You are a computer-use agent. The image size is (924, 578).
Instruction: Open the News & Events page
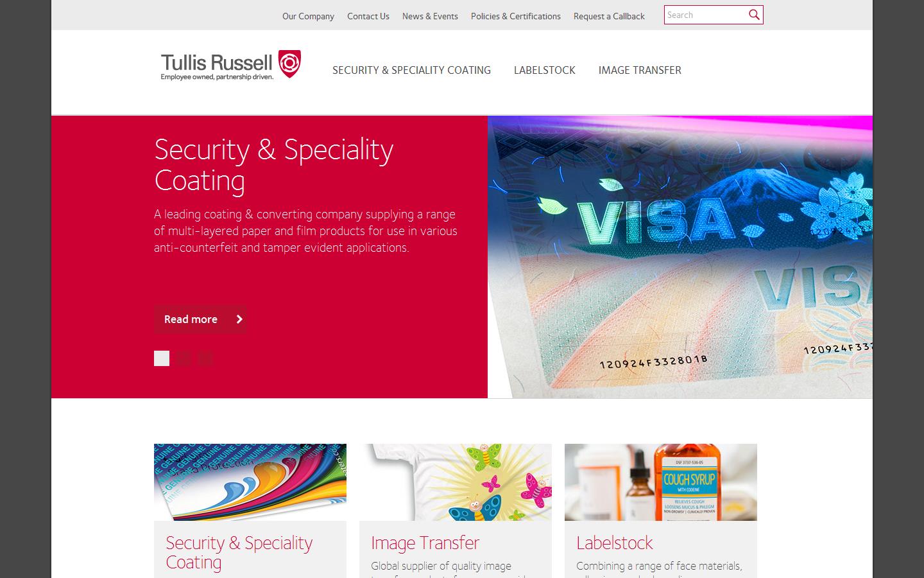tap(430, 16)
